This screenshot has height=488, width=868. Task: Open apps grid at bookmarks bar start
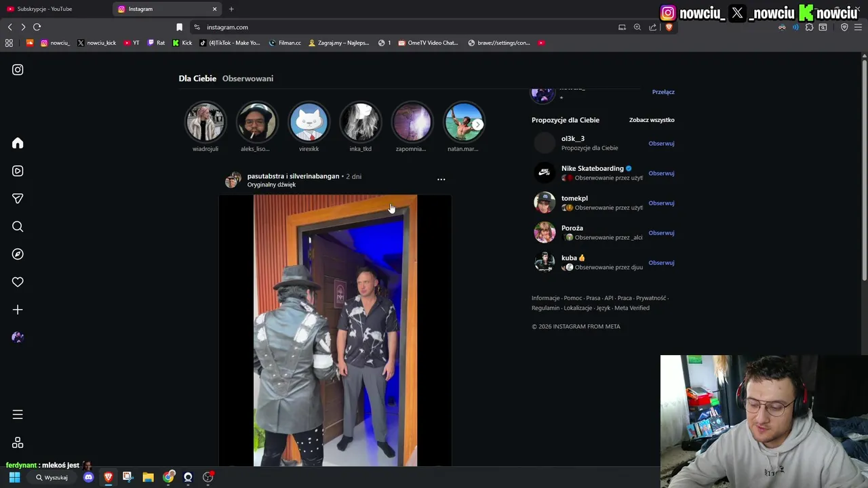[x=9, y=43]
